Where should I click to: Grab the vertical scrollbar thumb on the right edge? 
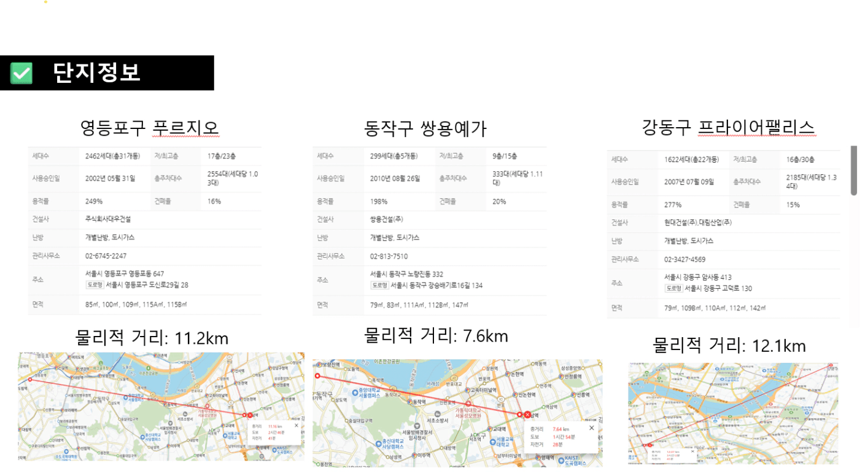854,171
